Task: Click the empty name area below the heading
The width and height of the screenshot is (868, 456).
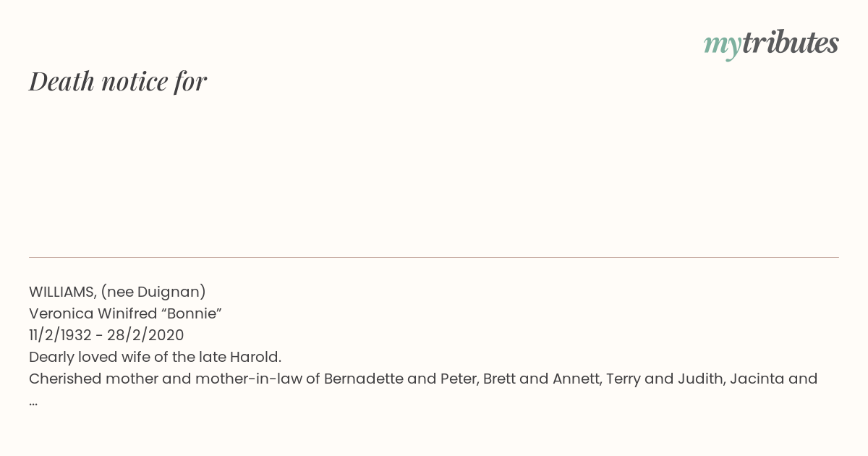Action: tap(434, 174)
